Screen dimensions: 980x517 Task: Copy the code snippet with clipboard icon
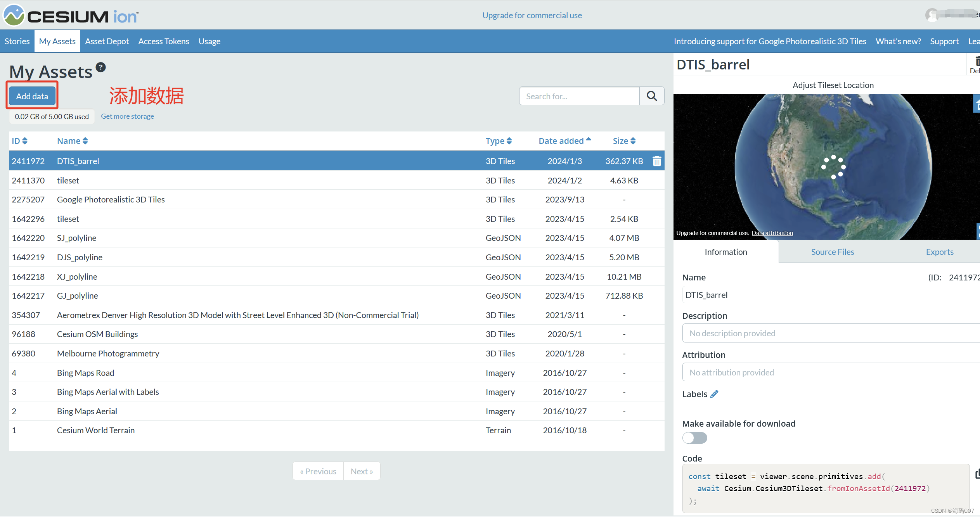pyautogui.click(x=977, y=474)
